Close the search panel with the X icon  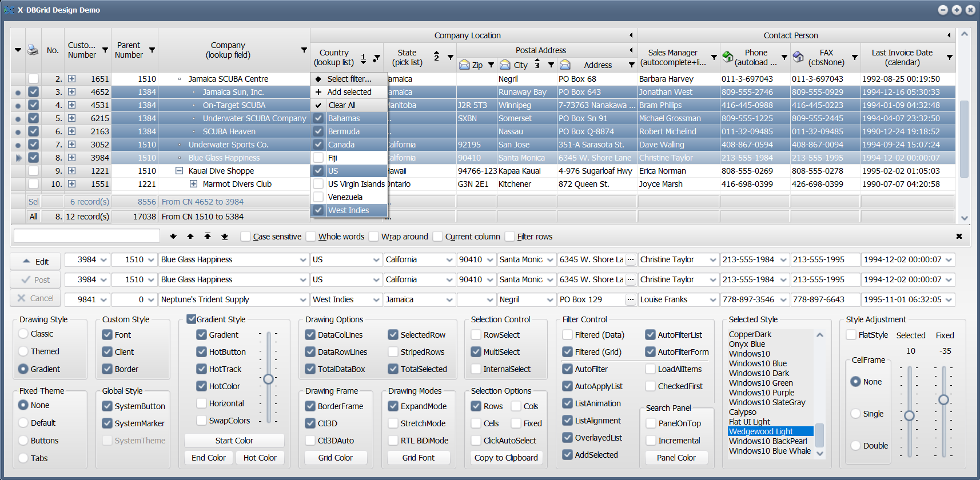pos(959,237)
